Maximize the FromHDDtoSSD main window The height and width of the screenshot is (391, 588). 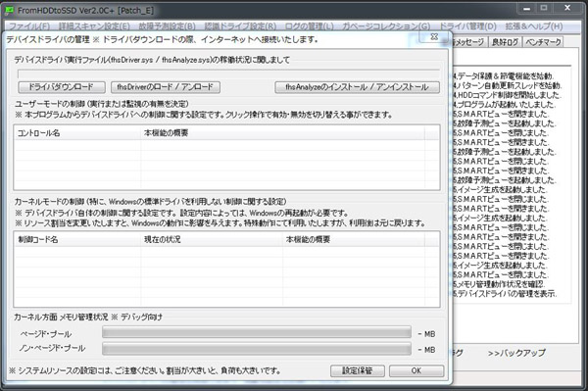544,8
